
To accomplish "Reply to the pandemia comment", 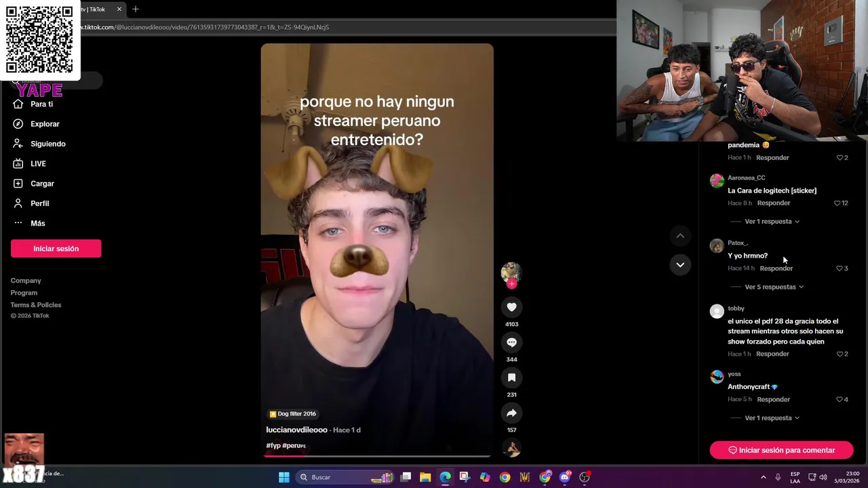I will pos(772,157).
